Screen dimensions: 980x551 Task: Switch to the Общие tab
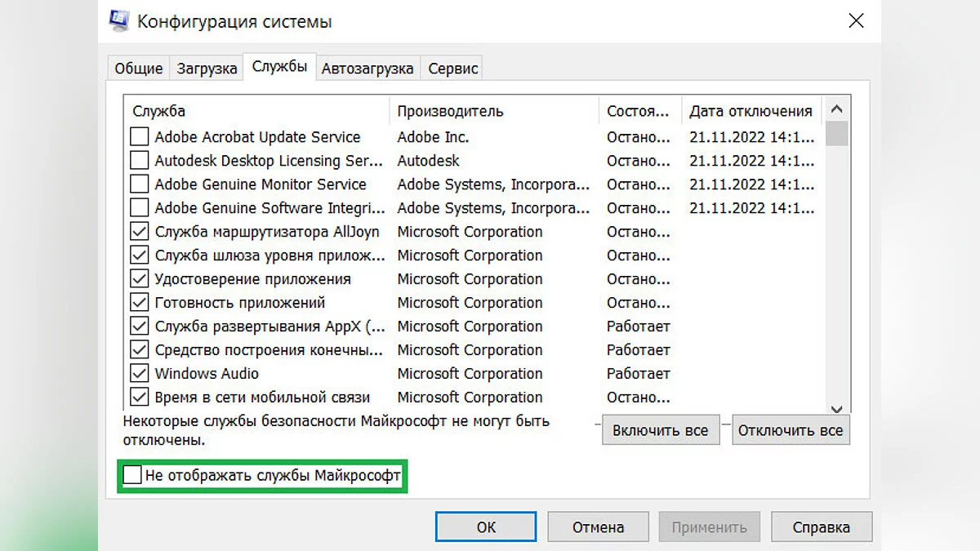point(139,69)
